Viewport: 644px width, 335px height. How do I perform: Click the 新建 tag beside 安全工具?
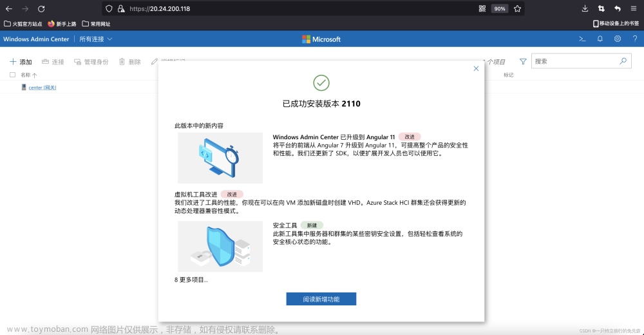click(312, 225)
